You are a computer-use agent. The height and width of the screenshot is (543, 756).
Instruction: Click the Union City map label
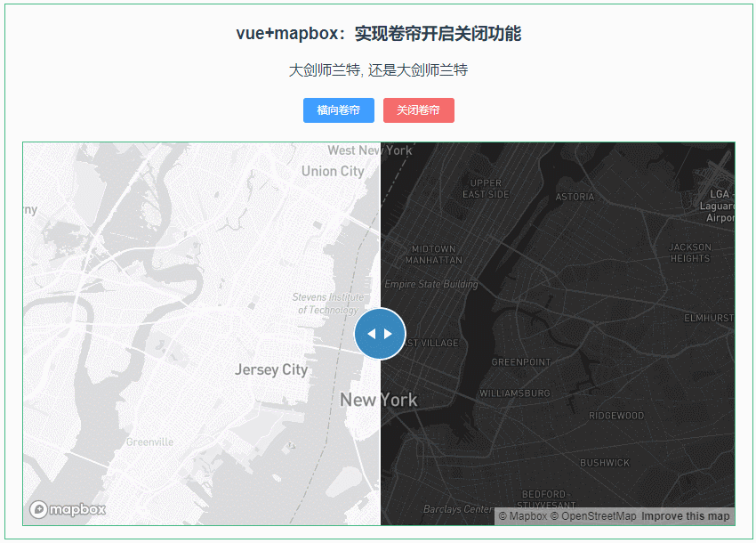333,171
